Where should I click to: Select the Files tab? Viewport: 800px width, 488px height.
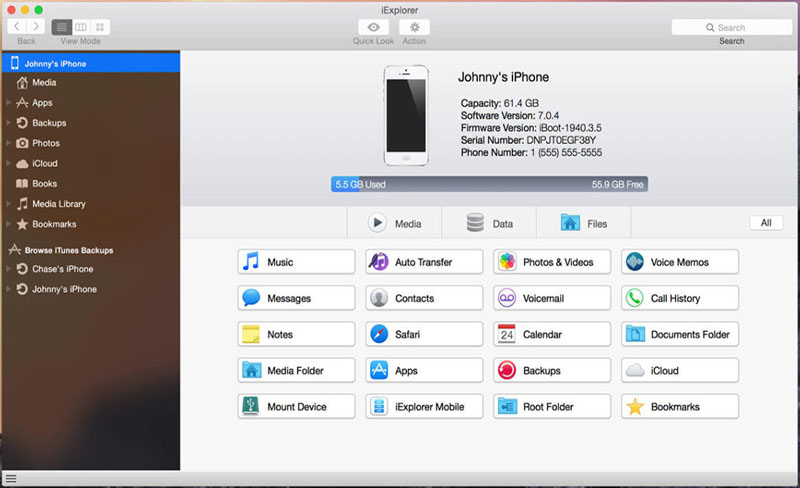pyautogui.click(x=584, y=223)
